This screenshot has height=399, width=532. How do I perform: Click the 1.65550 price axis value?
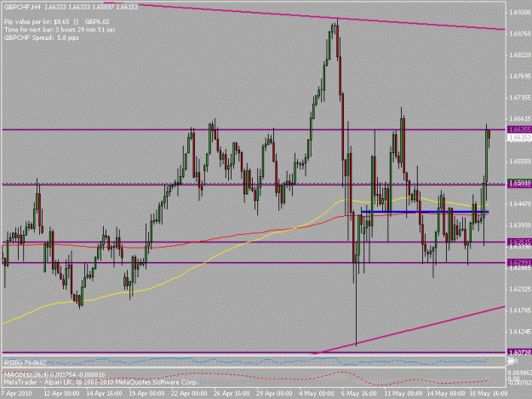pyautogui.click(x=520, y=162)
